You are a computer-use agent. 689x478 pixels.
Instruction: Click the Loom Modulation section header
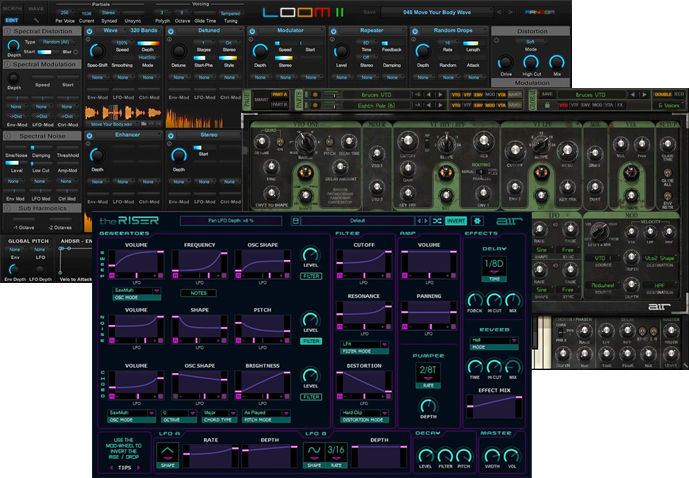pyautogui.click(x=532, y=83)
